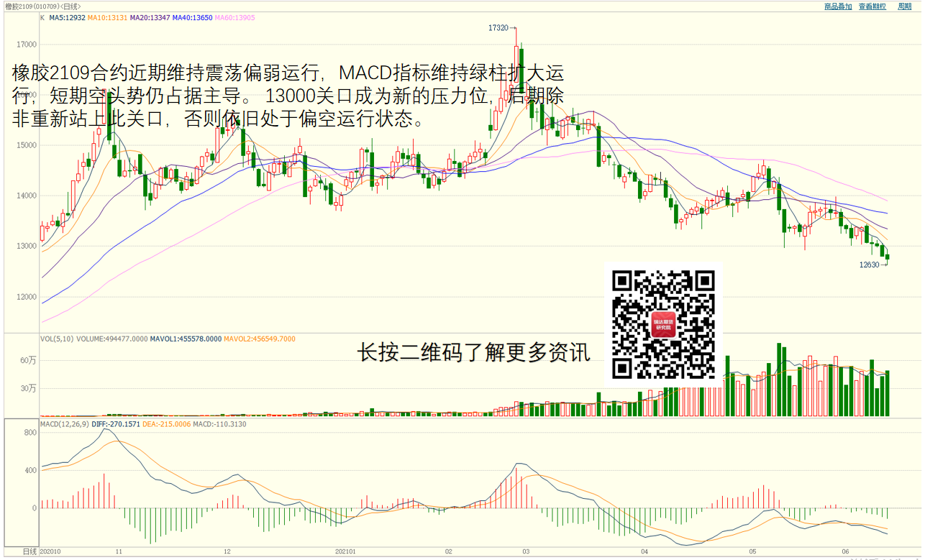Open the 周期 period selector
The height and width of the screenshot is (560, 925).
904,6
